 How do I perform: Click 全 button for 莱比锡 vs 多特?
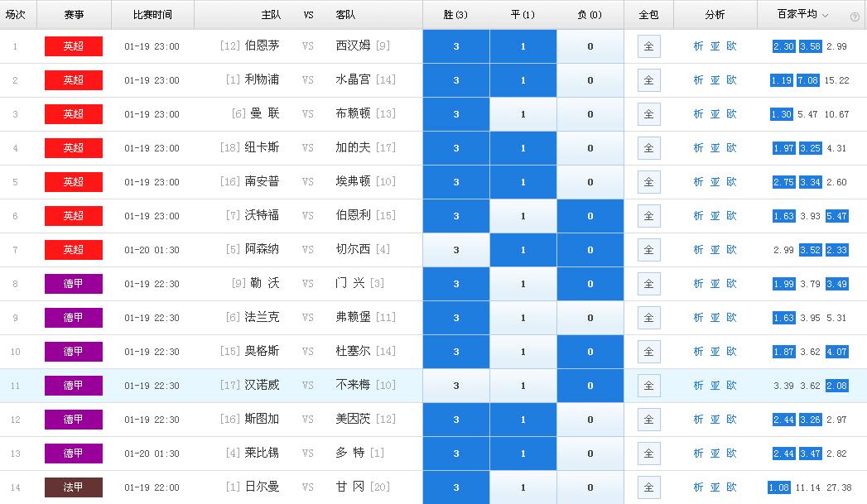pyautogui.click(x=648, y=454)
